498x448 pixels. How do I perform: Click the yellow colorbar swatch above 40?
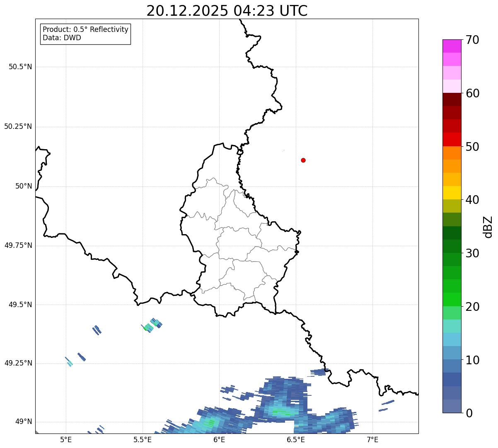click(452, 193)
